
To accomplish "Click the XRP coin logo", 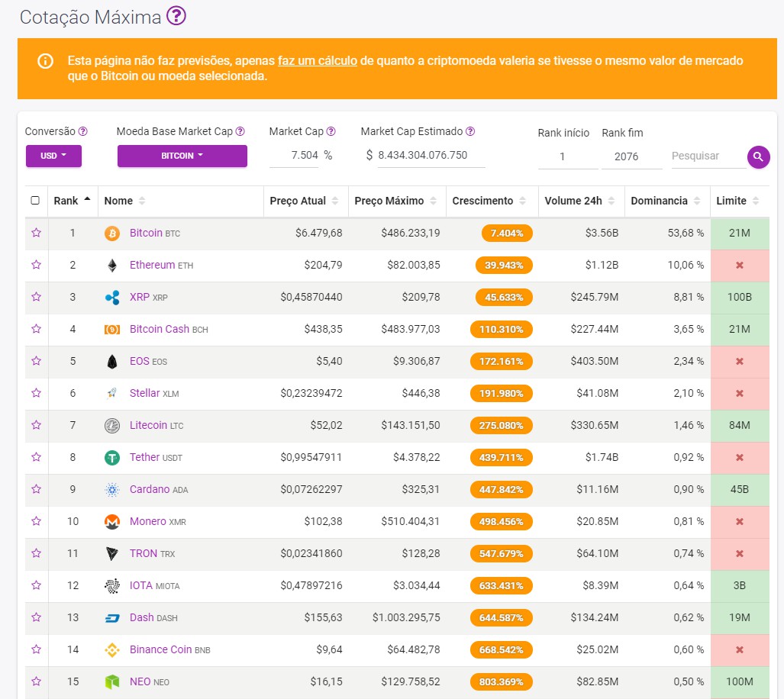I will tap(112, 298).
